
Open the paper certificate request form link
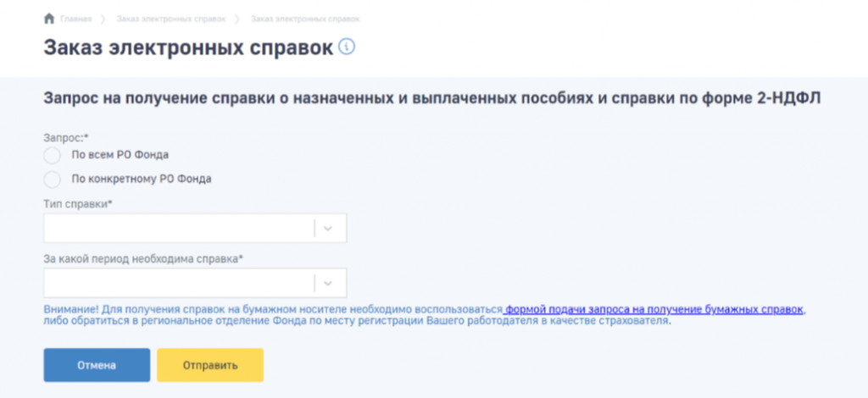(654, 309)
